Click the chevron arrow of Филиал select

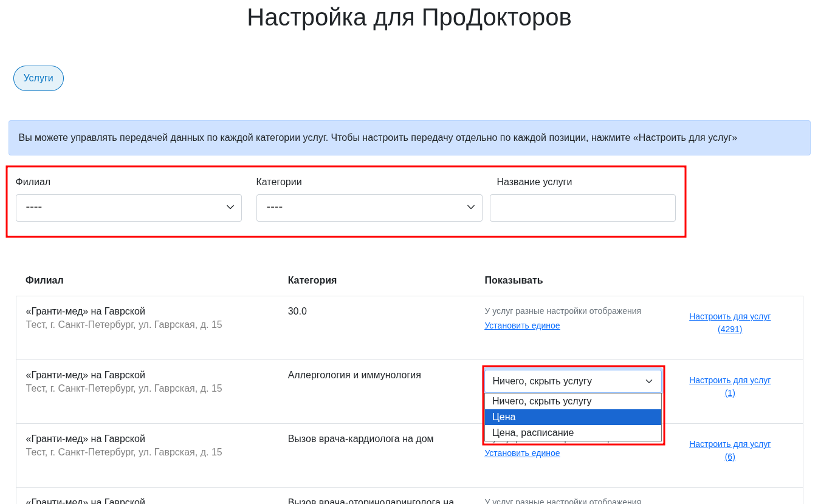[x=230, y=207]
